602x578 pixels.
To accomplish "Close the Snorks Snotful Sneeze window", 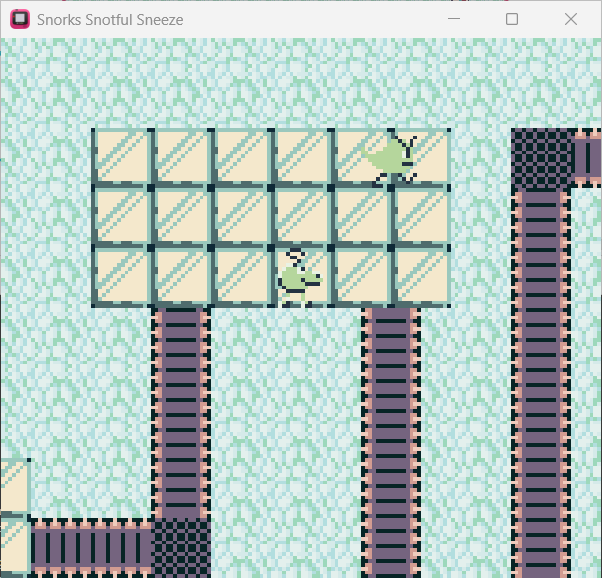I will click(x=571, y=19).
